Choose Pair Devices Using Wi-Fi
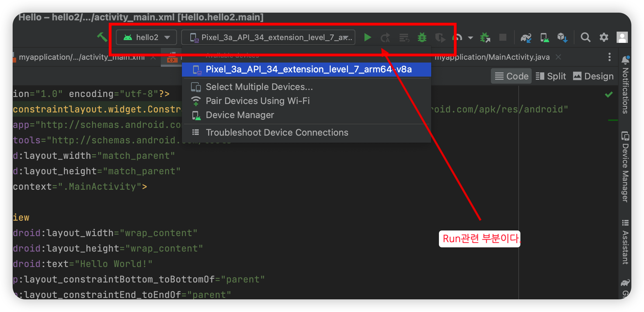Image resolution: width=644 pixels, height=312 pixels. point(307,101)
